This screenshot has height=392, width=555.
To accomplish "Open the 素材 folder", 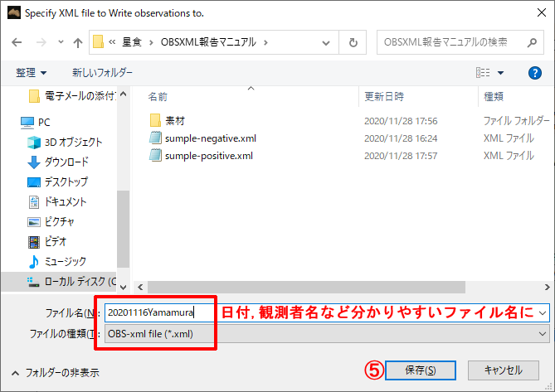I will point(174,120).
